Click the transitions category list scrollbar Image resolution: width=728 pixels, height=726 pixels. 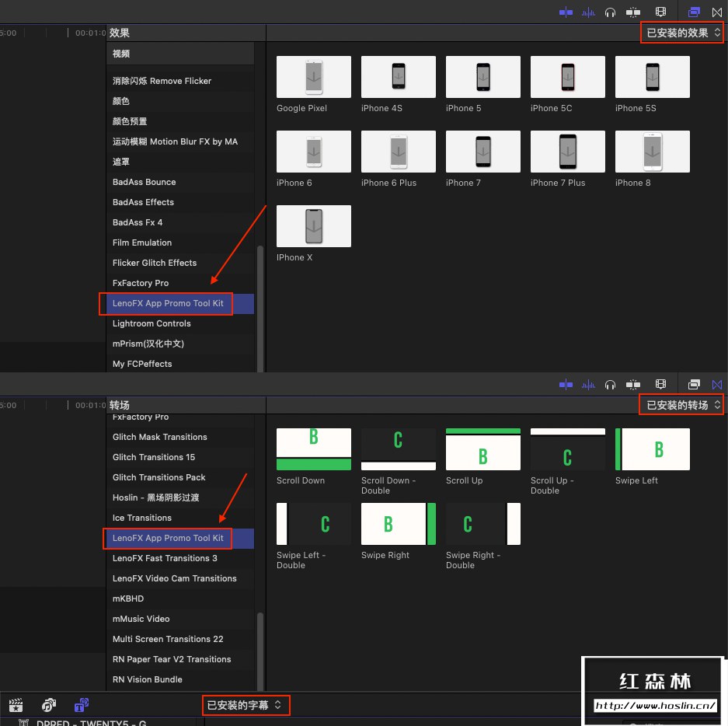(x=260, y=651)
